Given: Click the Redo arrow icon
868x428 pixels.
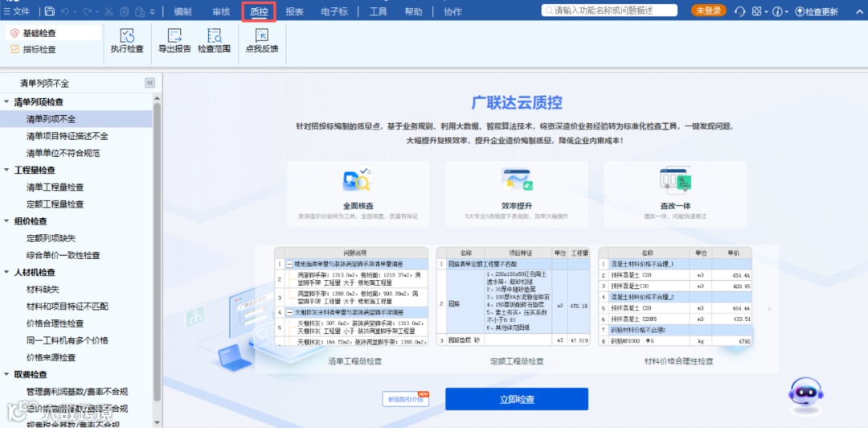Looking at the screenshot, I should pos(87,11).
